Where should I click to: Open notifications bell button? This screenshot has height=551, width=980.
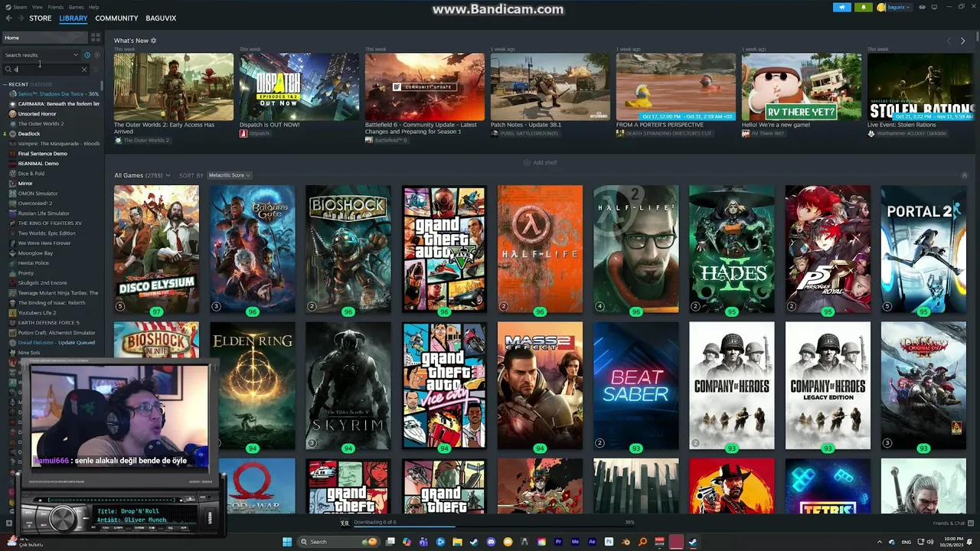coord(864,7)
